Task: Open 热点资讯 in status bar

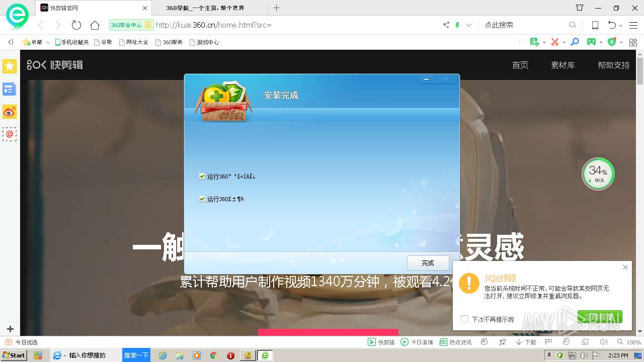Action: 456,342
